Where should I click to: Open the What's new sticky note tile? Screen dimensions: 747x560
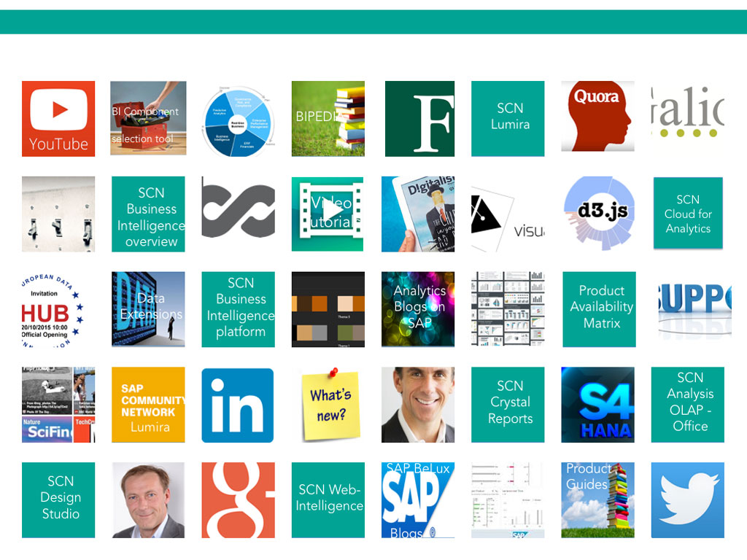330,405
